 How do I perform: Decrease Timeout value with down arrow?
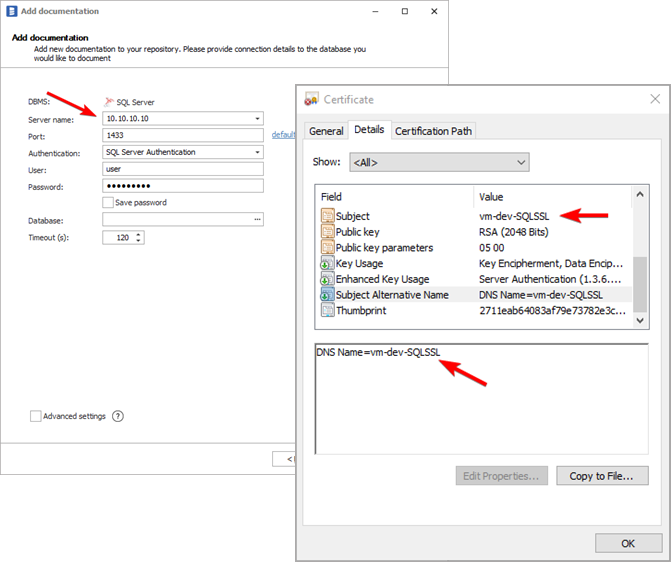click(138, 241)
